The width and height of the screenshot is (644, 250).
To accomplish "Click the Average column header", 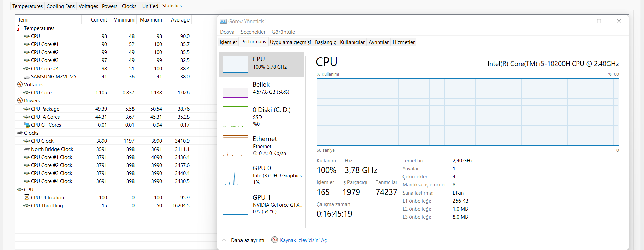I will [178, 20].
